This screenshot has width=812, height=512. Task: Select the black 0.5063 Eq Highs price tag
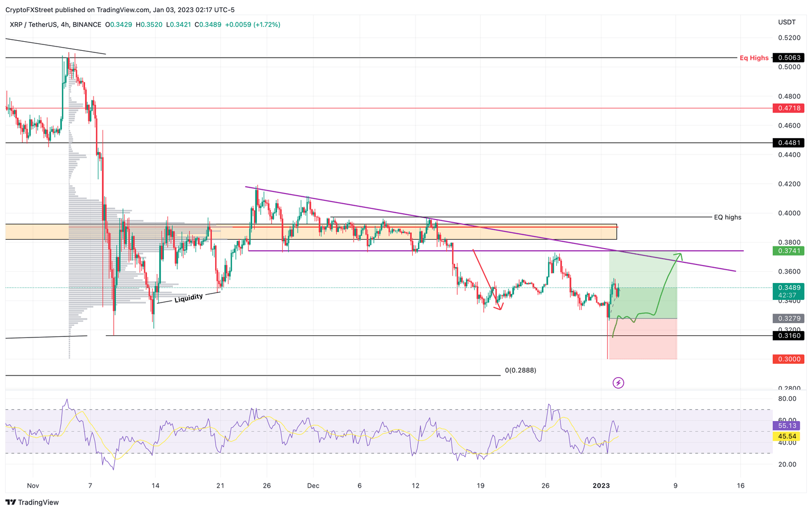point(789,58)
